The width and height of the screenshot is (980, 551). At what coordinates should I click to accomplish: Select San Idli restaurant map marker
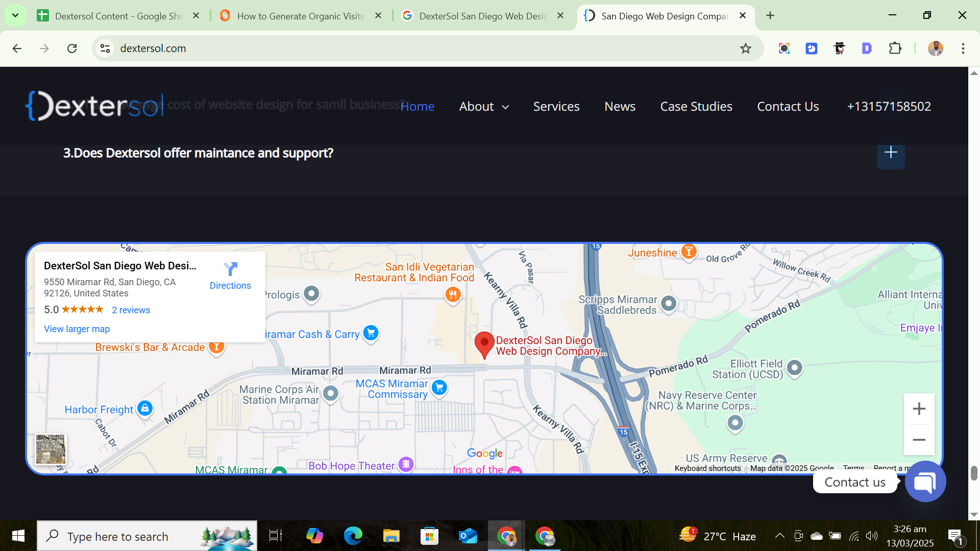453,294
